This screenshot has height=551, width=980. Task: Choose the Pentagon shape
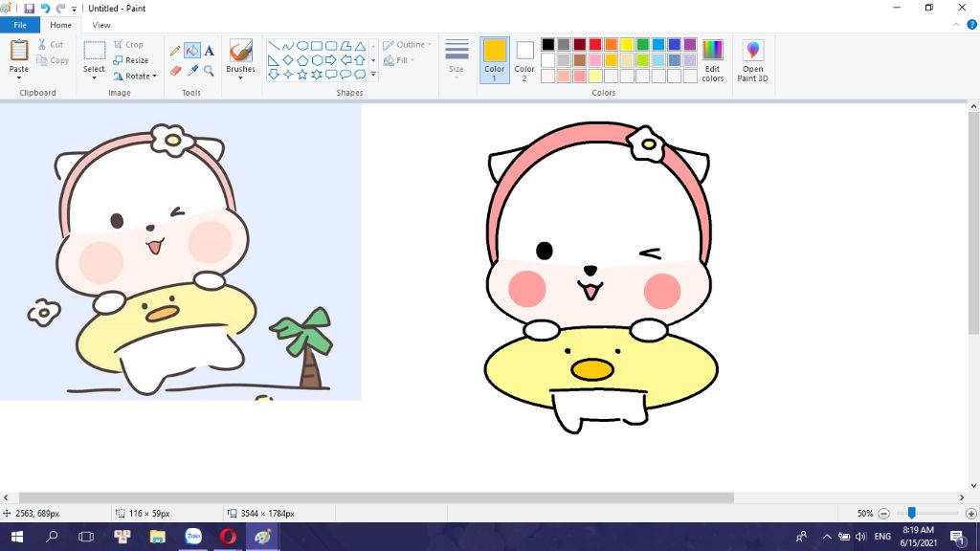tap(301, 60)
